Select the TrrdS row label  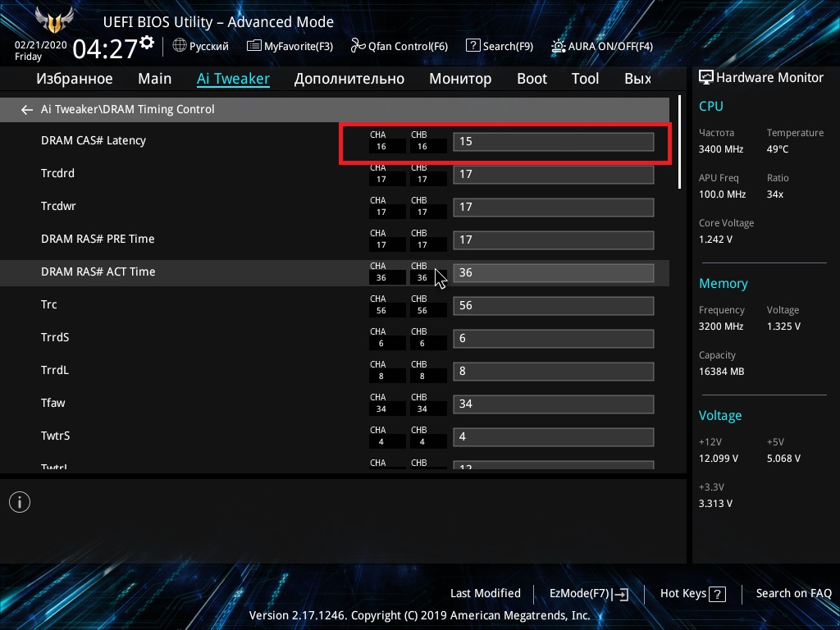(x=55, y=337)
